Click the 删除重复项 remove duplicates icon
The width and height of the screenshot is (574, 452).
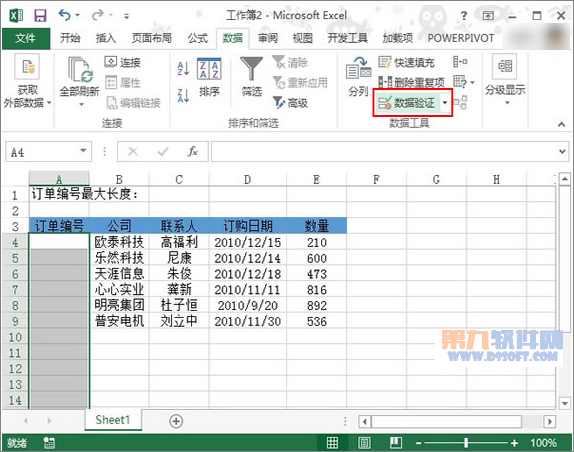[x=385, y=82]
